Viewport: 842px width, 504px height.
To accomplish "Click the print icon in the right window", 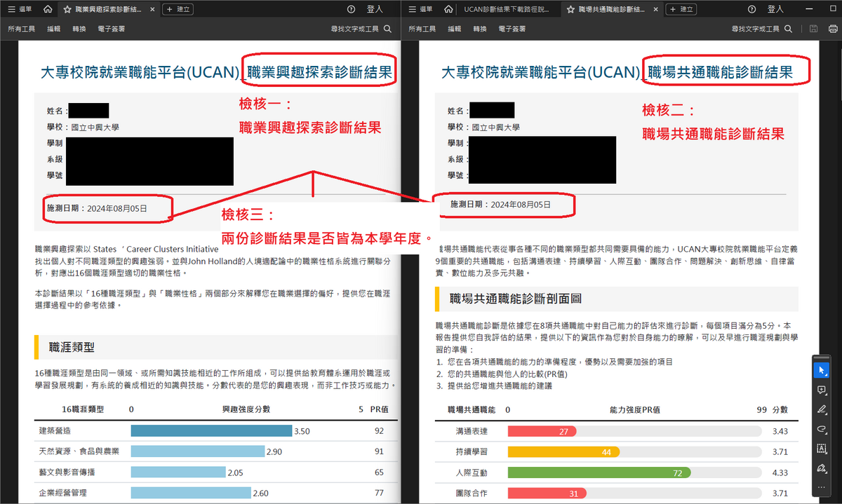I will point(833,29).
